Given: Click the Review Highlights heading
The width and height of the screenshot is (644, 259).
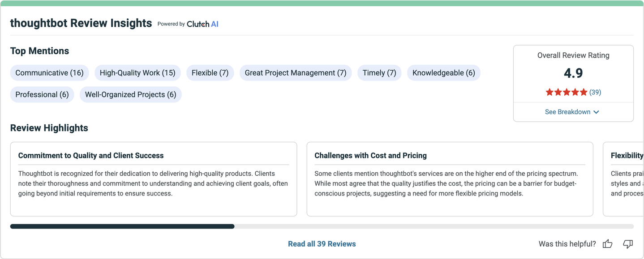Looking at the screenshot, I should (x=49, y=128).
